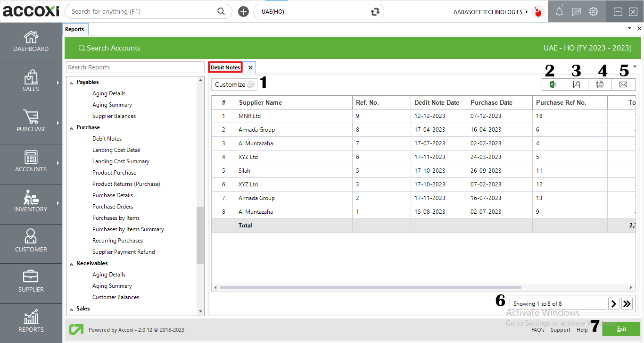Export the report to Excel
This screenshot has height=343, width=644.
tap(553, 84)
